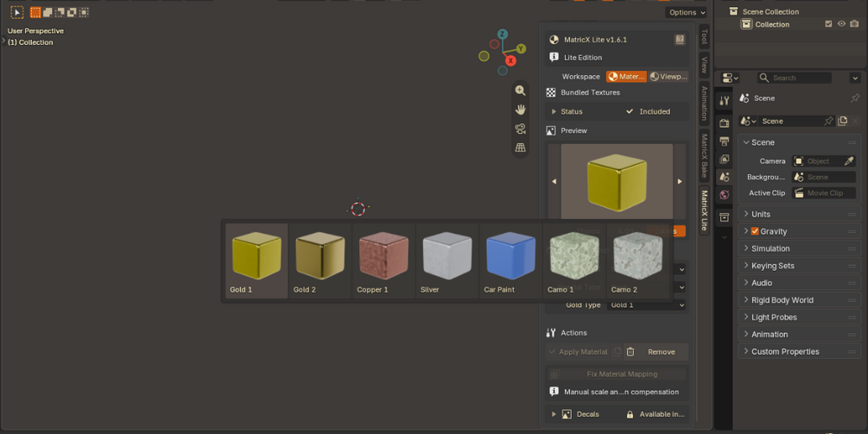
Task: Click the zoom magnifier viewport icon
Action: pos(520,91)
